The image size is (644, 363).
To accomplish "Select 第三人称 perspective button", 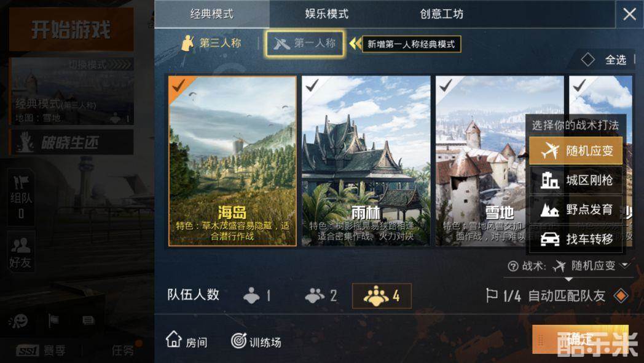I will pos(211,42).
